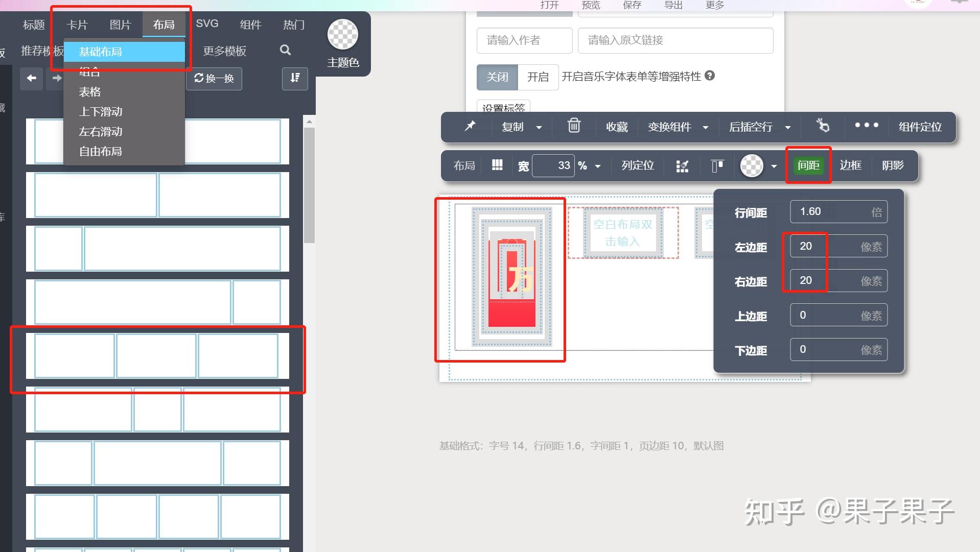The width and height of the screenshot is (980, 552).
Task: Click the width percentage field 33
Action: coord(553,165)
